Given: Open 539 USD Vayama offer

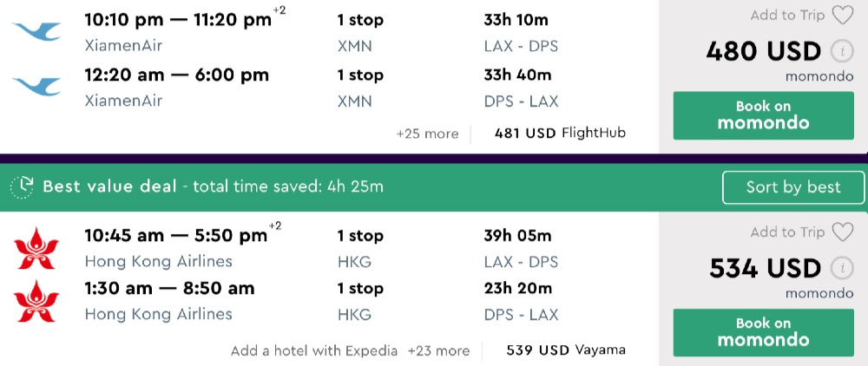Looking at the screenshot, I should (x=565, y=350).
